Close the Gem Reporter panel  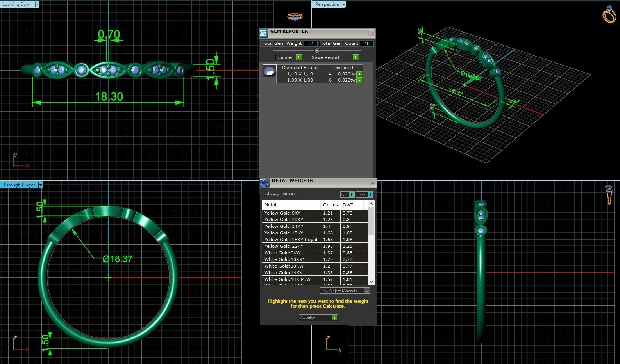pyautogui.click(x=371, y=33)
